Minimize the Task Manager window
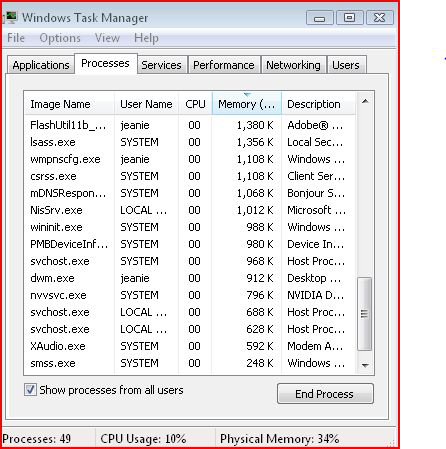This screenshot has height=449, width=446. point(319,18)
